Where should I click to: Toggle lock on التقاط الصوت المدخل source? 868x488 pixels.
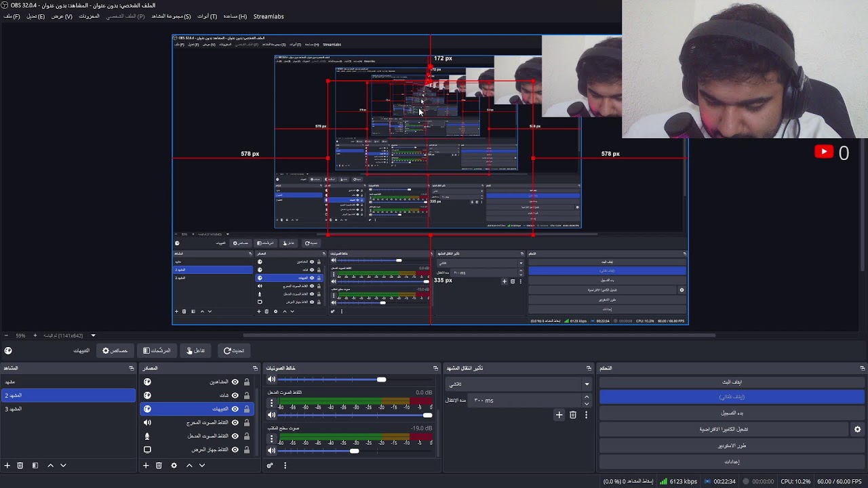coord(247,436)
